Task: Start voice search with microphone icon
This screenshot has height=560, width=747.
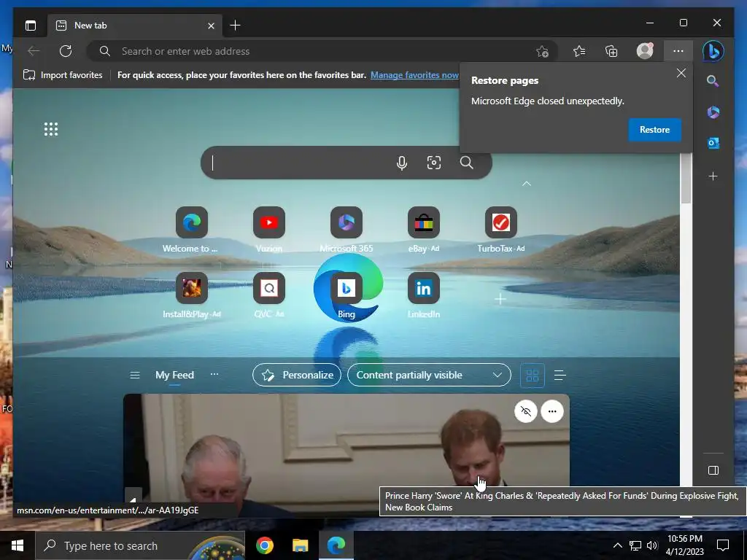Action: click(x=402, y=163)
